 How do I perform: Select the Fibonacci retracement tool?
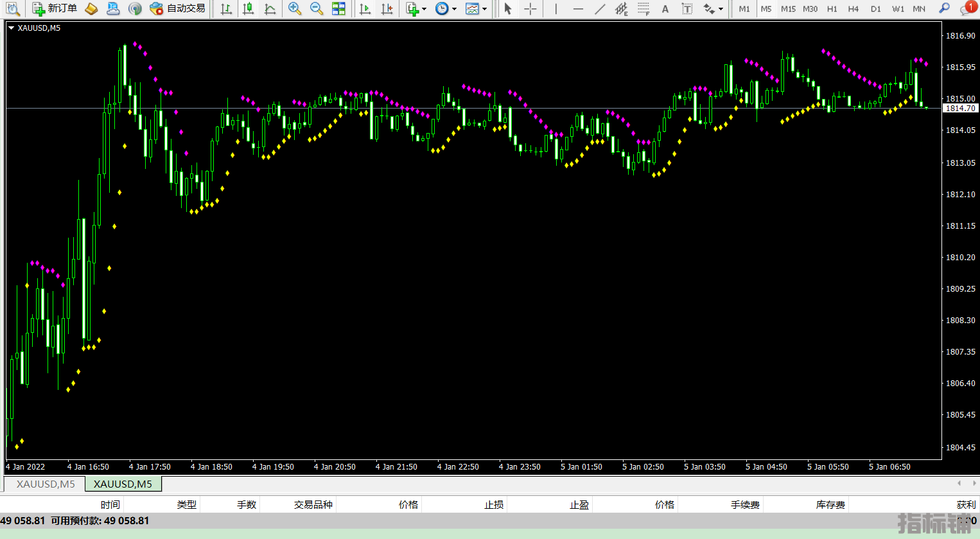tap(643, 9)
